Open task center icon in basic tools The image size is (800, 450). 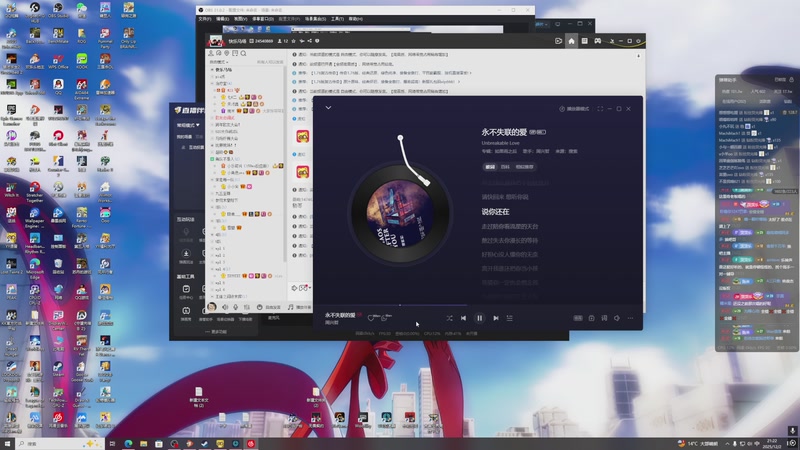pyautogui.click(x=186, y=291)
